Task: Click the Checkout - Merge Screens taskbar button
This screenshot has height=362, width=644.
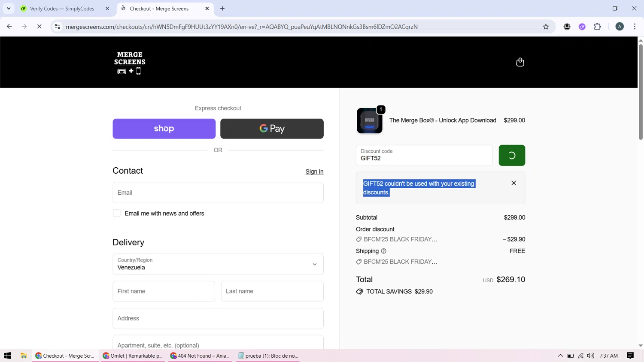Action: tap(65, 356)
